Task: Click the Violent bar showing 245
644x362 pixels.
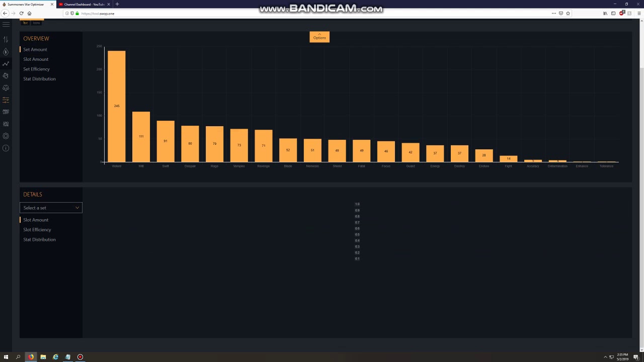Action: 117,106
